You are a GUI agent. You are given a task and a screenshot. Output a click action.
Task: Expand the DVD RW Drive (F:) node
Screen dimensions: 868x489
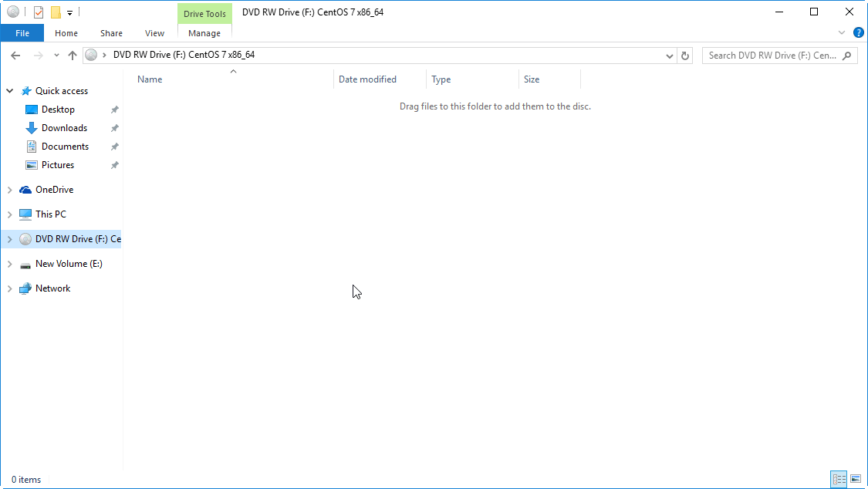point(10,239)
